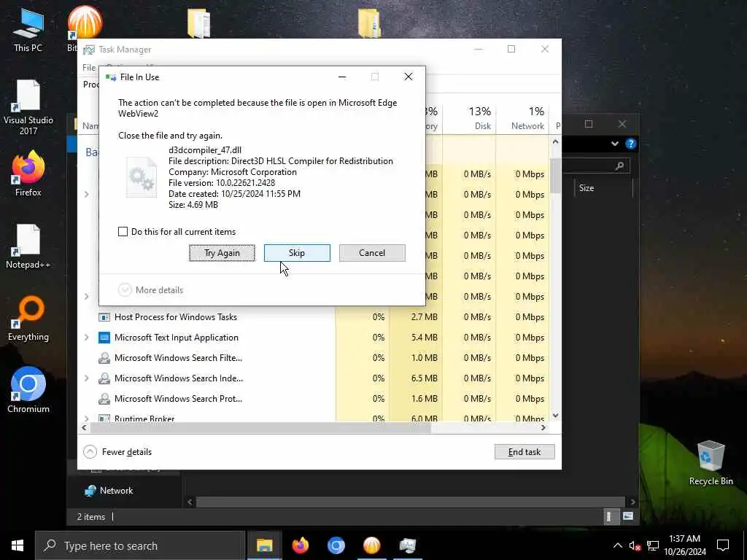This screenshot has width=747, height=560.
Task: Open Task Manager taskbar button
Action: pyautogui.click(x=407, y=545)
